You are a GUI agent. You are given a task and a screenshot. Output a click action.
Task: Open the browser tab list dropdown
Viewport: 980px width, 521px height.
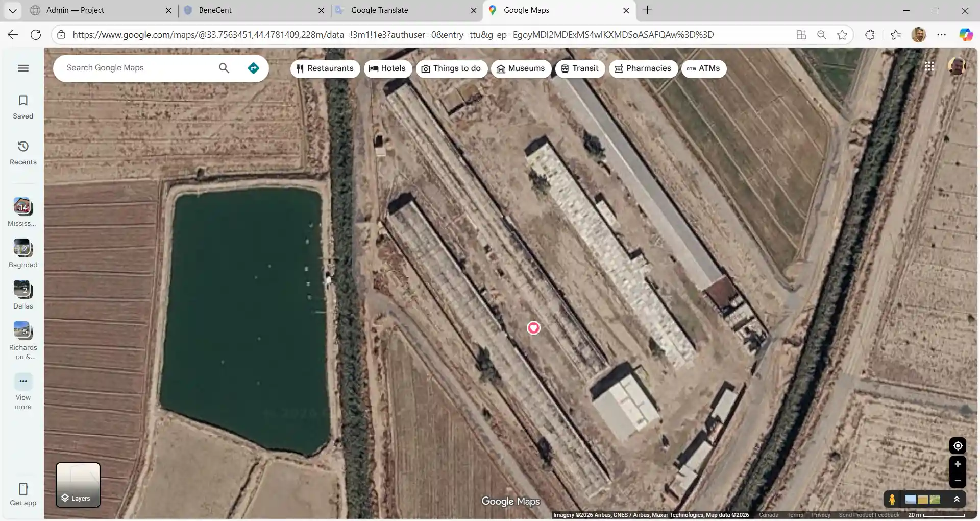click(x=12, y=10)
